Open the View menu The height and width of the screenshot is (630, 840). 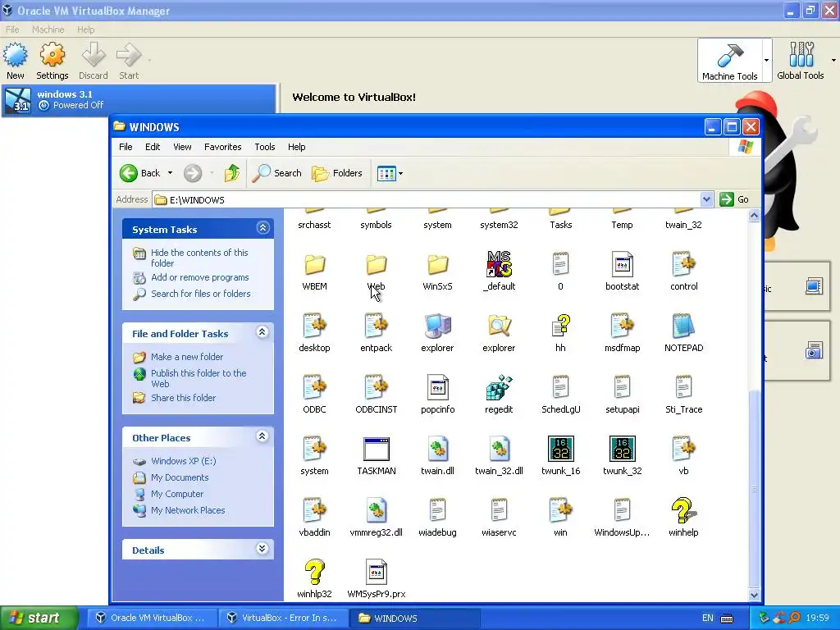182,147
